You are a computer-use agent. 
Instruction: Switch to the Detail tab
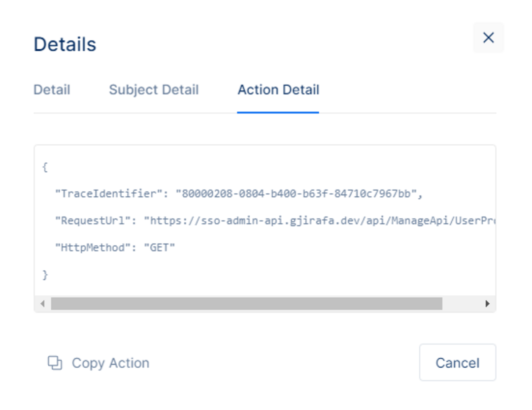[x=52, y=90]
